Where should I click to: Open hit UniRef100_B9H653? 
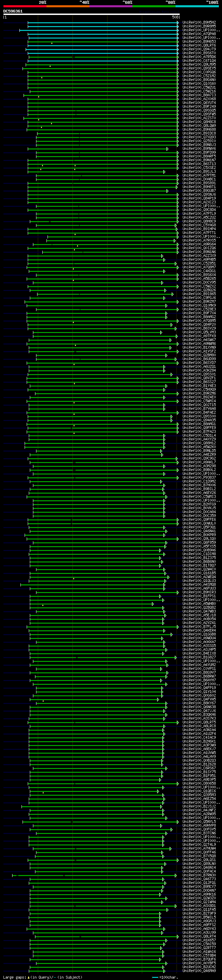(x=199, y=41)
